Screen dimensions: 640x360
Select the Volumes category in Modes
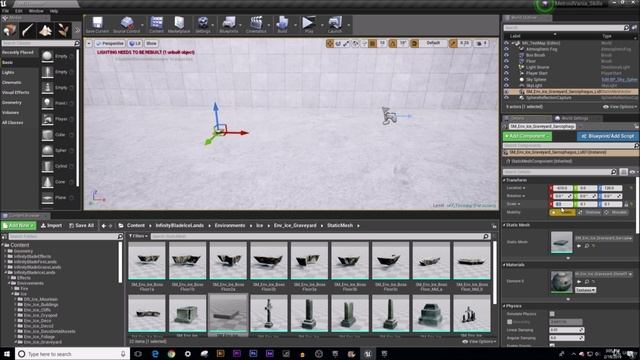[10, 113]
